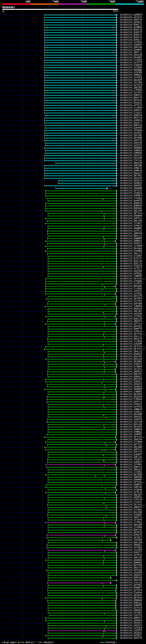Open hit UniRef100_Q4F8J3

coord(131,218)
